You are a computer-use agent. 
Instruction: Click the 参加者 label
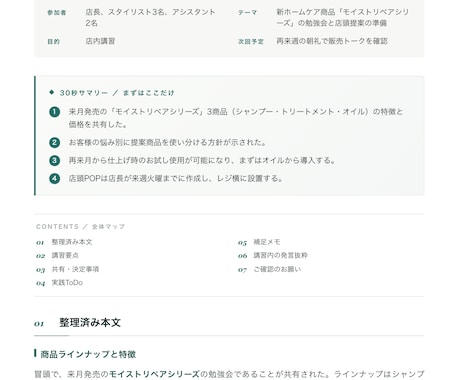[57, 13]
